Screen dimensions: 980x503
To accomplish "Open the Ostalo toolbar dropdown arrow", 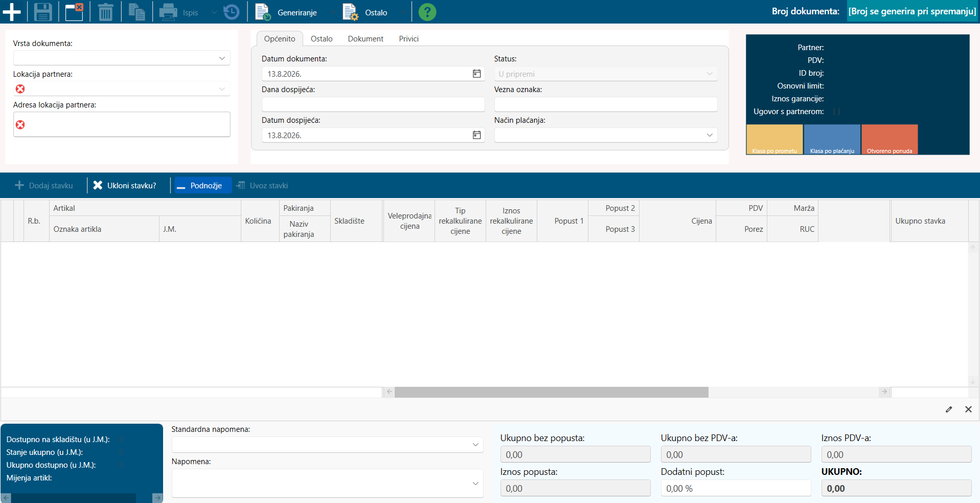I will (403, 13).
